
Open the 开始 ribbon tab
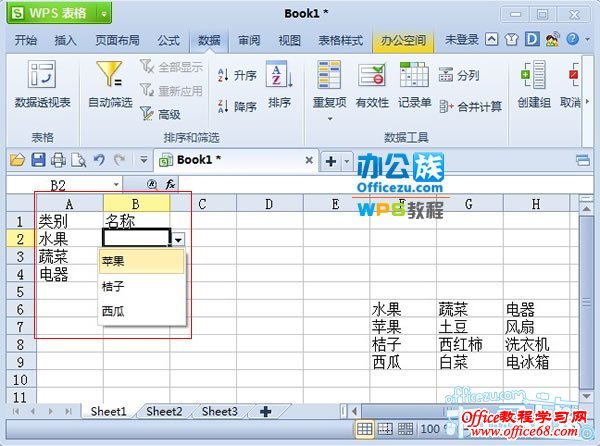[26, 40]
